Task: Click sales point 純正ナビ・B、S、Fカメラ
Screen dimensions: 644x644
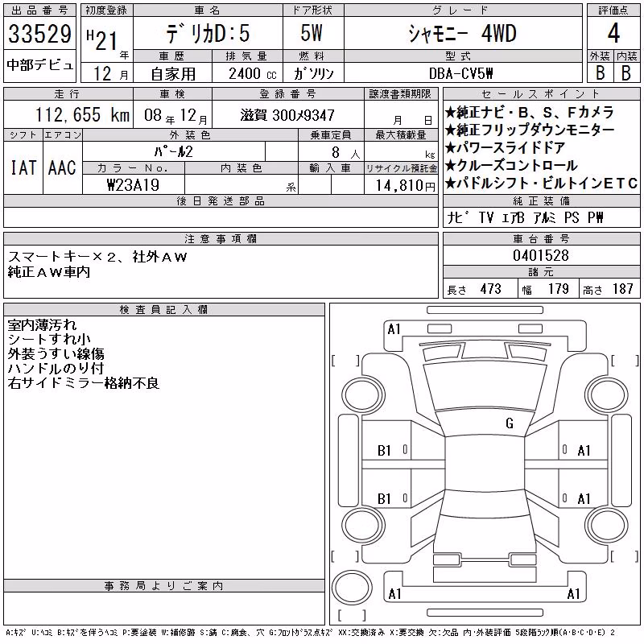Action: tap(530, 112)
